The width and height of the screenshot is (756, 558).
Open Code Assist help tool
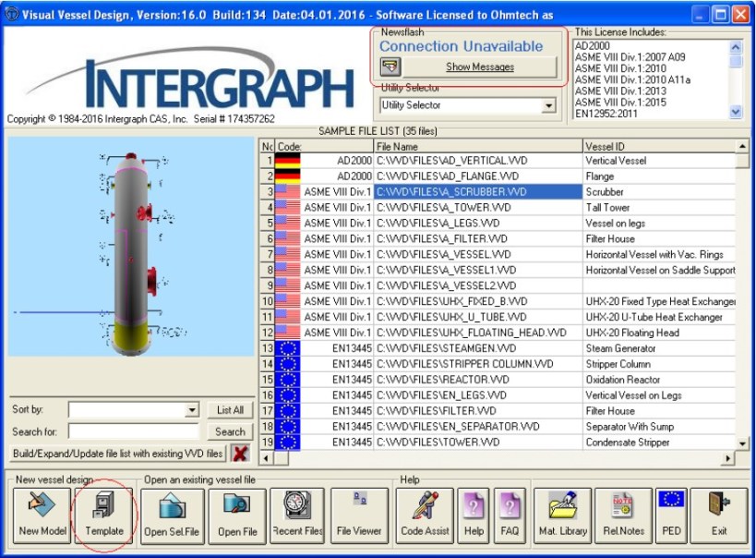[425, 516]
